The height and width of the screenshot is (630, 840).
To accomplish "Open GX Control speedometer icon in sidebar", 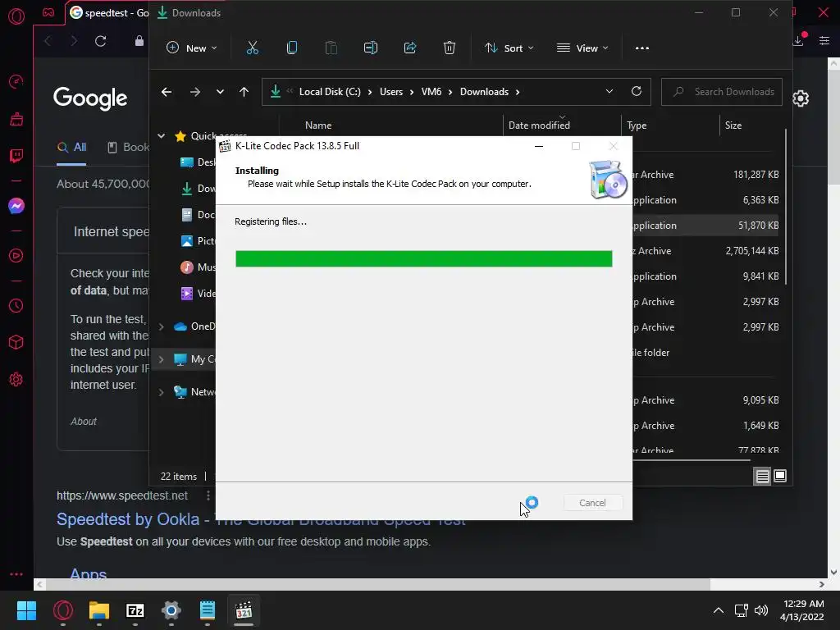I will (x=16, y=81).
